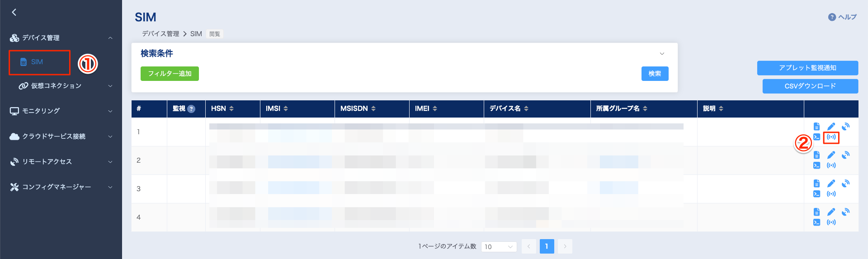Viewport: 868px width, 259px height.
Task: Click the help question mark icon beside 監視
Action: [191, 109]
